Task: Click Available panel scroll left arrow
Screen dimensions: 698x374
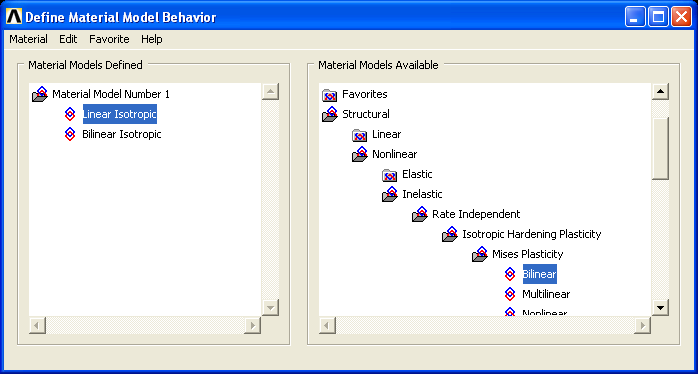Action: [x=327, y=325]
